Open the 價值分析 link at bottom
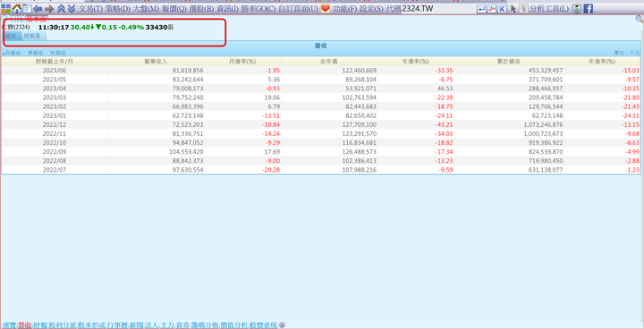Image resolution: width=644 pixels, height=329 pixels. tap(234, 325)
